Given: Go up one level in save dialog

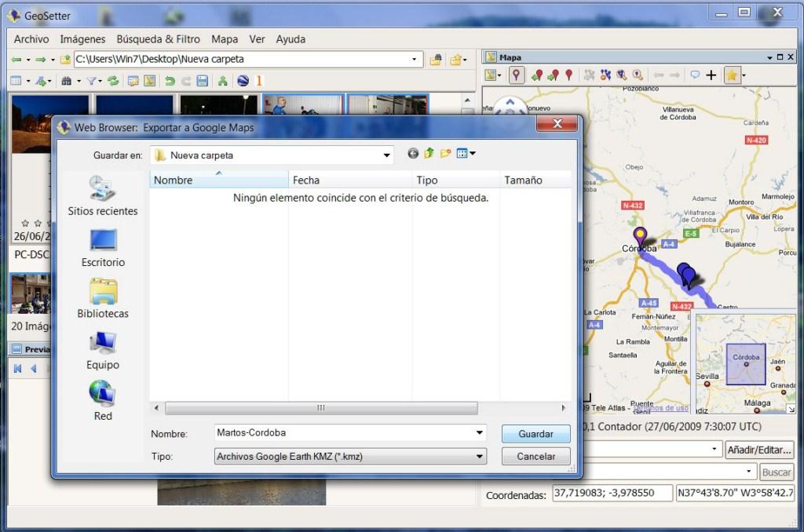Looking at the screenshot, I should click(x=429, y=153).
